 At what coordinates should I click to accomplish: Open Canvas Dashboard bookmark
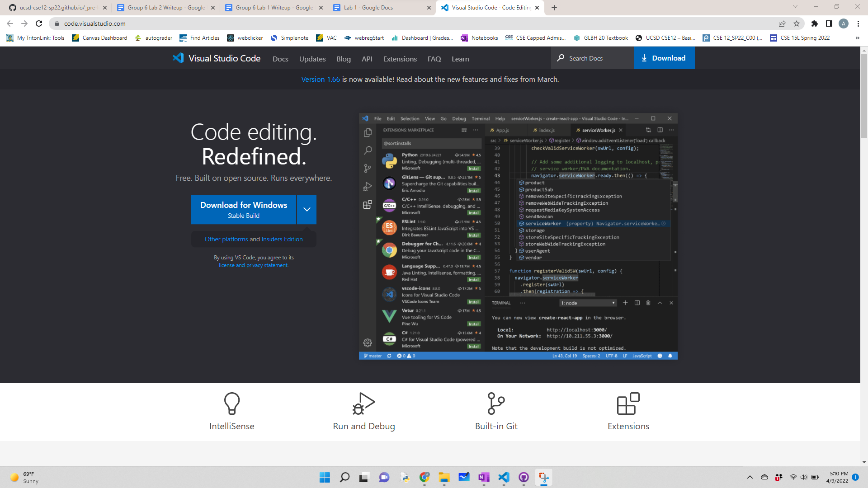point(99,38)
